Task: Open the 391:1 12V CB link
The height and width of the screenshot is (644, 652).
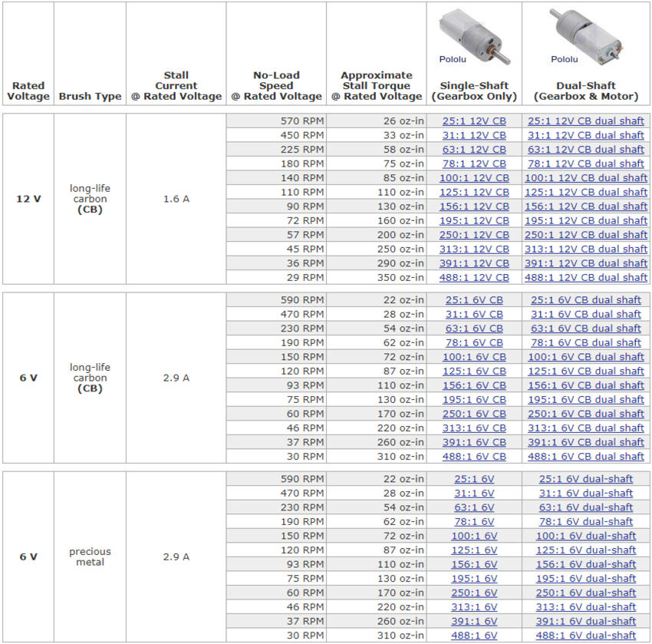Action: [474, 263]
